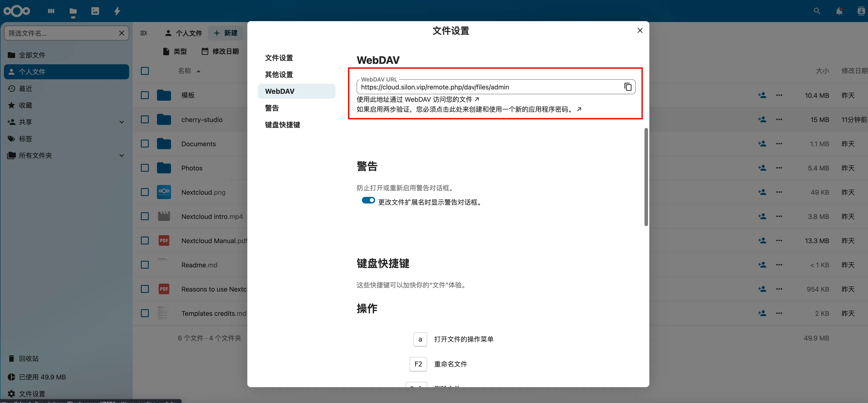The height and width of the screenshot is (403, 868).
Task: Open the 修改日期 filter dropdown
Action: point(220,52)
